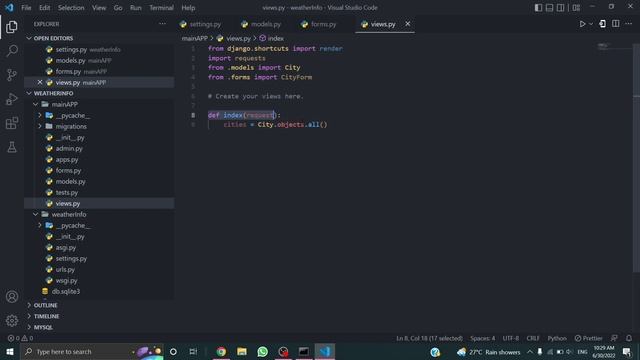The height and width of the screenshot is (360, 640).
Task: Open the Edit menu
Action: pyautogui.click(x=44, y=8)
